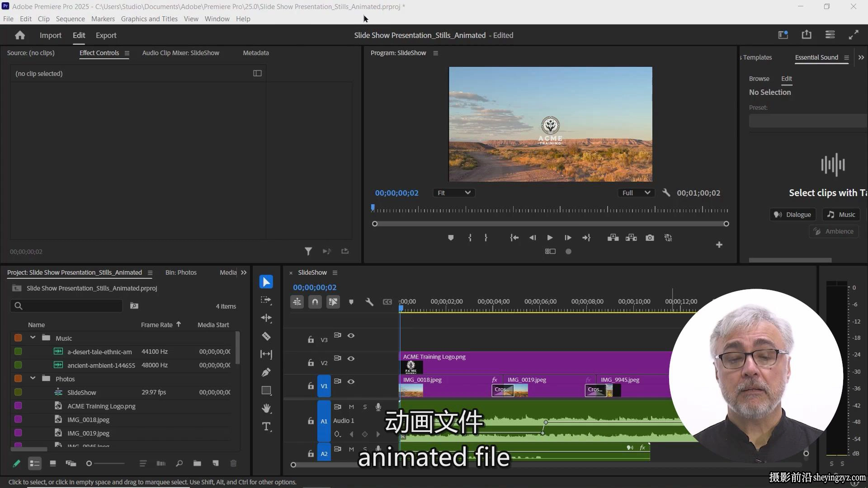Click Frame Rate column header
868x488 pixels.
156,325
